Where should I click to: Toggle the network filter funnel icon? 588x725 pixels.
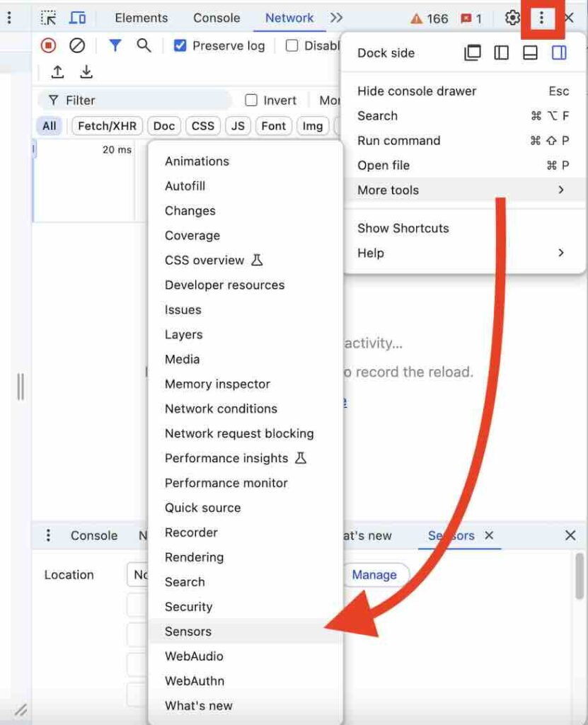tap(115, 45)
